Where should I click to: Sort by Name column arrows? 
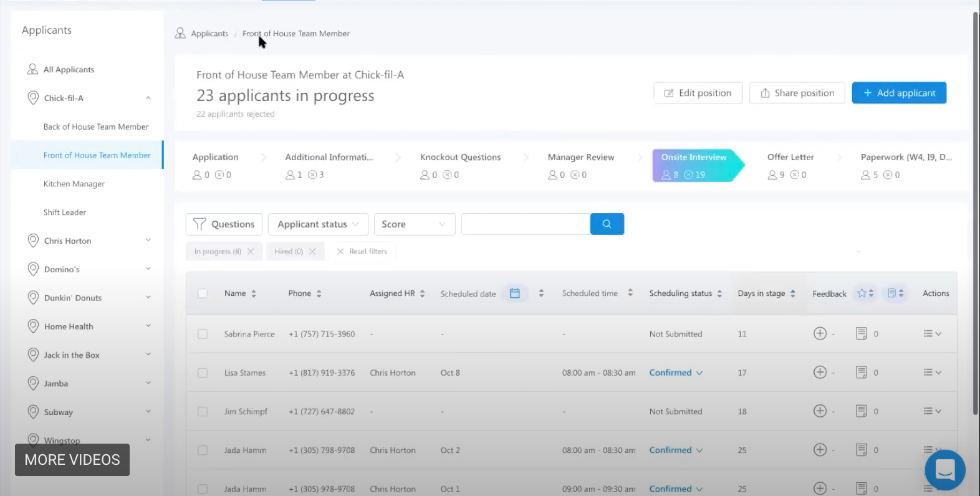(x=254, y=293)
